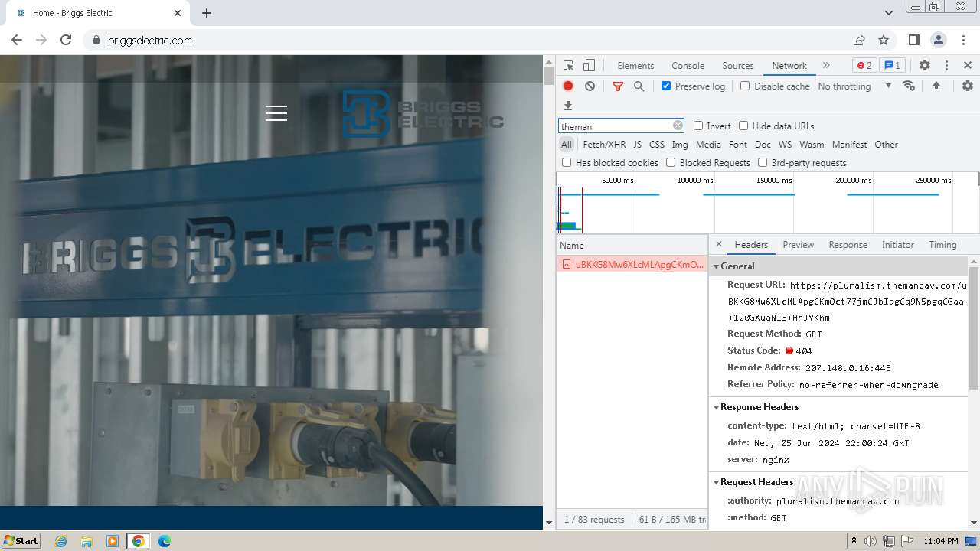Image resolution: width=980 pixels, height=551 pixels.
Task: Clear the network log
Action: (x=590, y=86)
